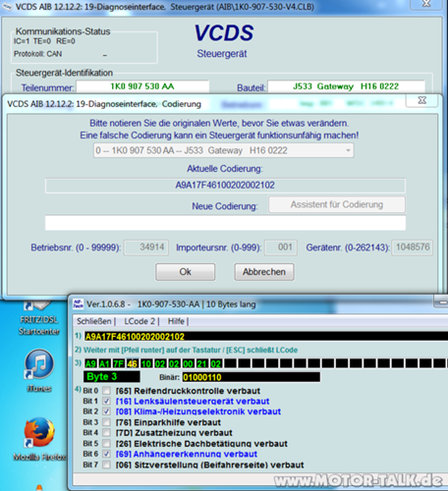Click Abbrechen to cancel coding

[x=264, y=272]
